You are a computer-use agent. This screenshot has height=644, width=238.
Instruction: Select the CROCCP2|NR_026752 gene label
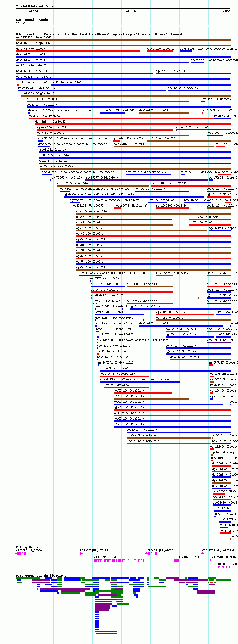(x=161, y=550)
